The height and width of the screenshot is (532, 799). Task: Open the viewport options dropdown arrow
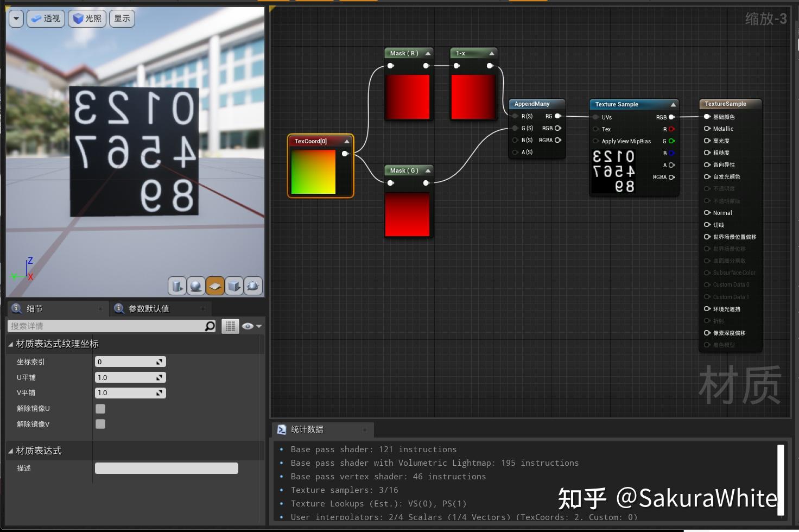click(x=16, y=18)
